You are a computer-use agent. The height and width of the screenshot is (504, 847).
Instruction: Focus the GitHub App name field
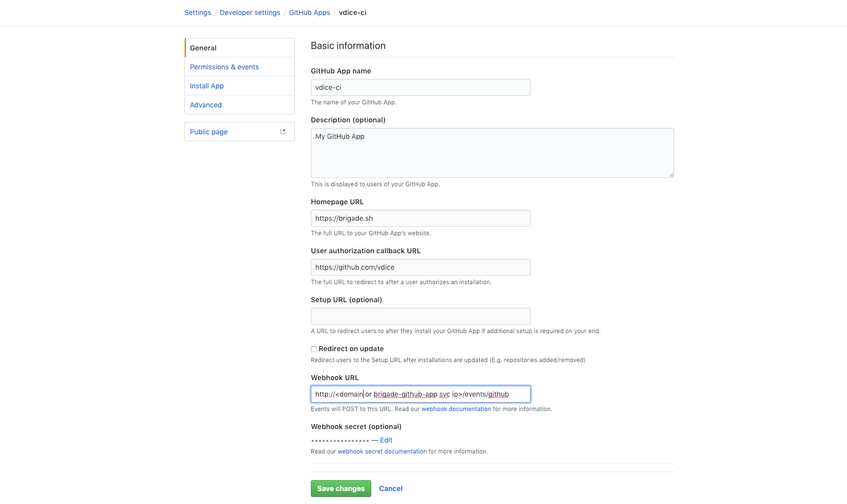coord(420,87)
